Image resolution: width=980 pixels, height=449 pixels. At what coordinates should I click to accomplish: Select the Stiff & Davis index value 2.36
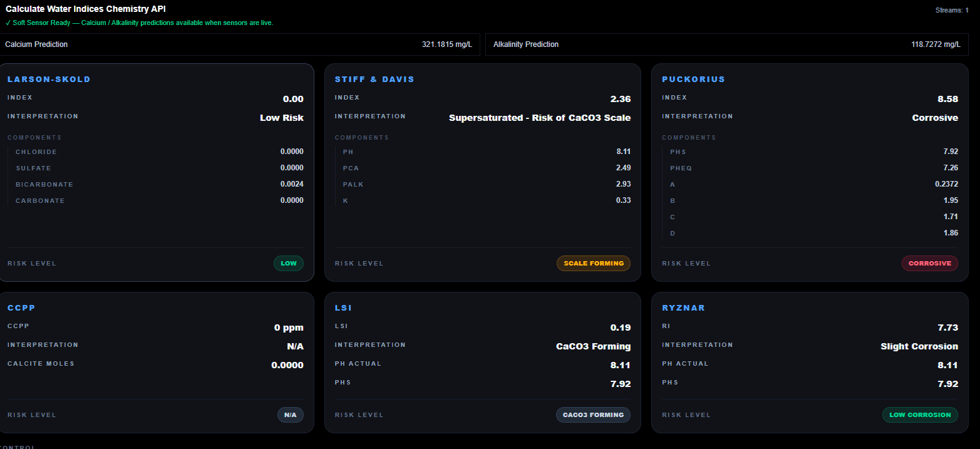(621, 99)
